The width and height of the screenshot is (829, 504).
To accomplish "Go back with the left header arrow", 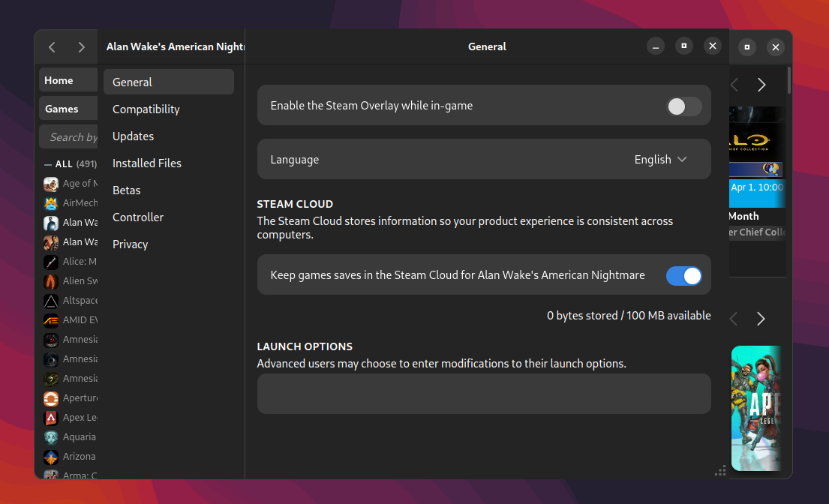I will pos(52,47).
